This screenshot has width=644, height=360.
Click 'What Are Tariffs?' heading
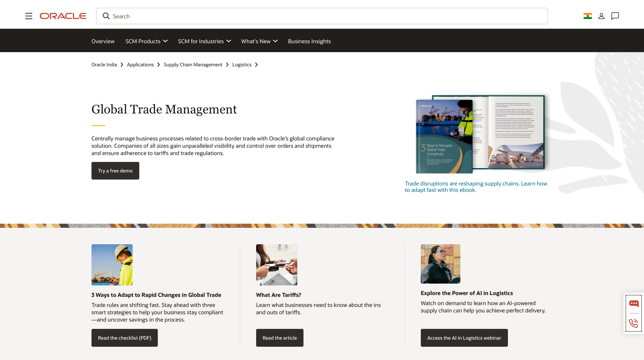[x=279, y=295]
